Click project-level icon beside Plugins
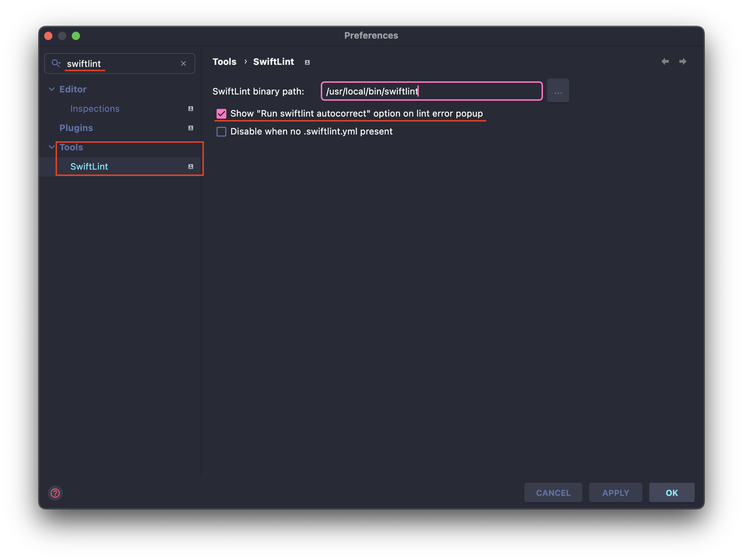The image size is (743, 560). click(x=191, y=128)
